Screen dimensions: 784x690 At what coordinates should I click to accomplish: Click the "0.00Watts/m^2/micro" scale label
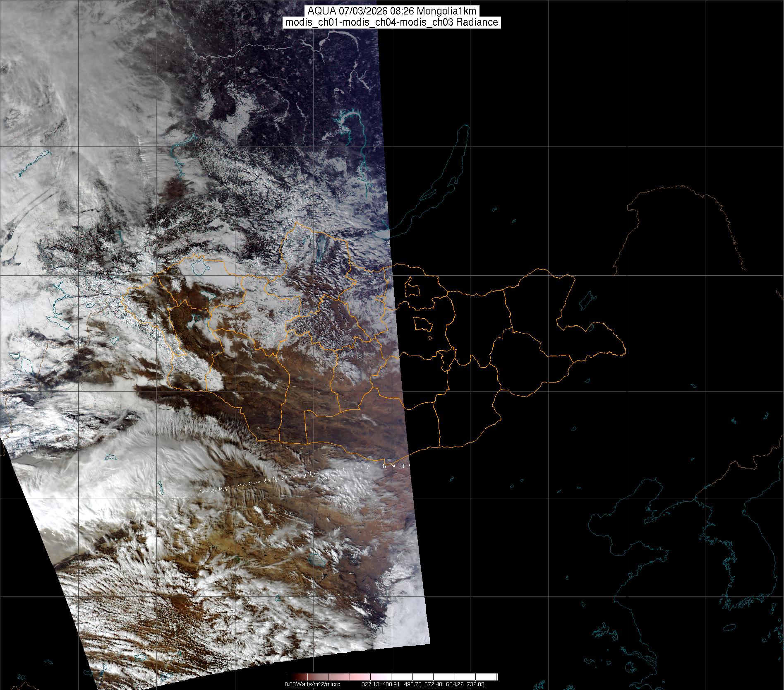[x=312, y=684]
